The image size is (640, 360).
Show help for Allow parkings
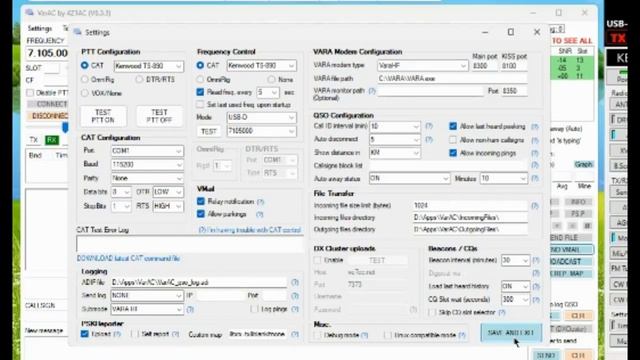[260, 214]
